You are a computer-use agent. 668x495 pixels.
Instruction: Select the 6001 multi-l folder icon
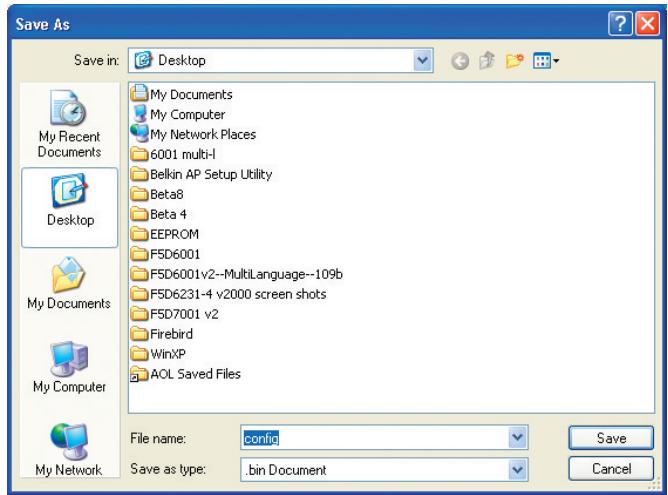pyautogui.click(x=139, y=154)
